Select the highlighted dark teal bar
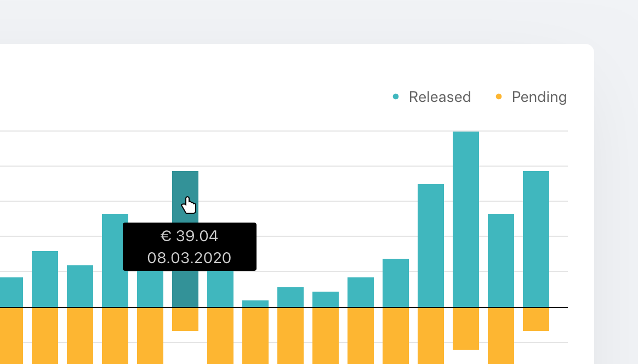The image size is (638, 364). (x=185, y=196)
